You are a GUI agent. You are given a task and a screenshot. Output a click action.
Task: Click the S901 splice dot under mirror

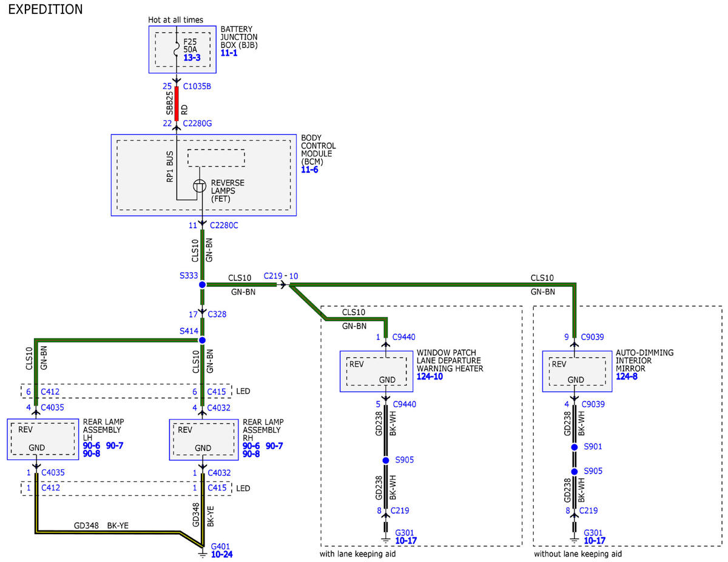point(574,447)
